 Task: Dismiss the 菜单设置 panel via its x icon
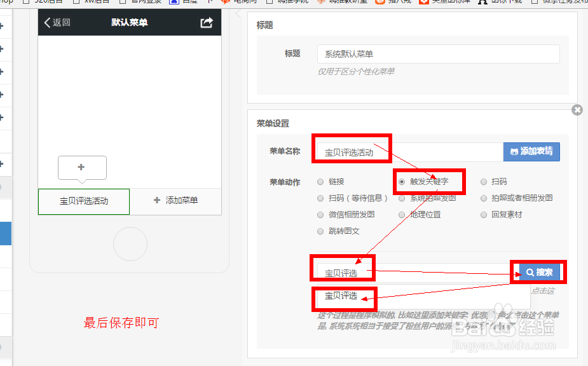click(x=577, y=109)
